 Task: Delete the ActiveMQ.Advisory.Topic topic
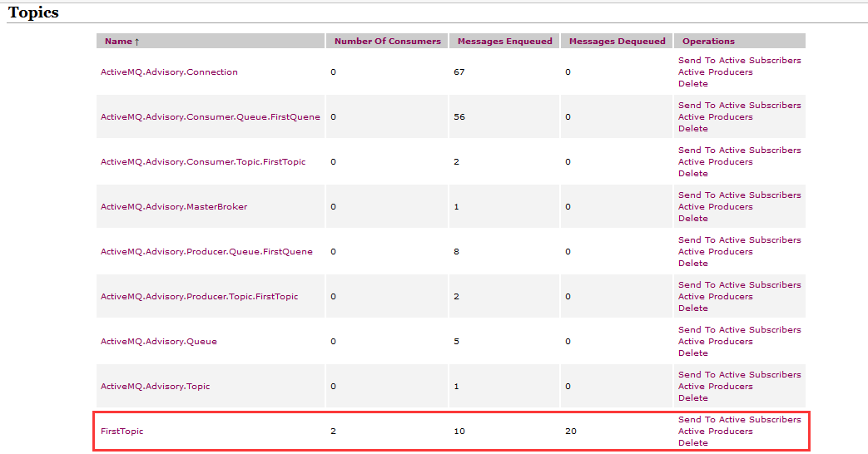point(693,397)
